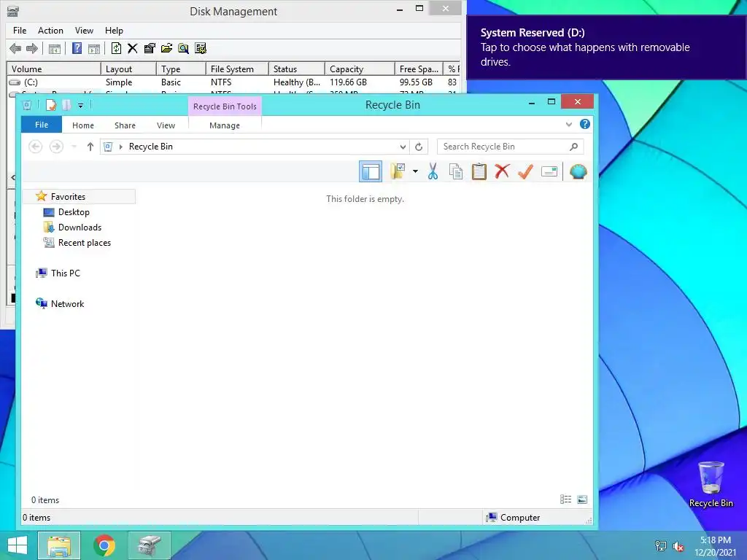Click the search magnifier icon

(574, 147)
